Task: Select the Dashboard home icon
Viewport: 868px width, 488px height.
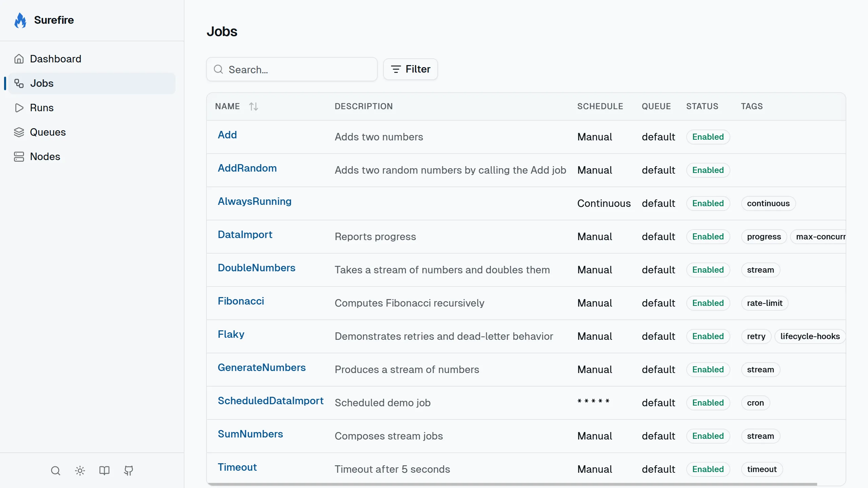Action: click(x=19, y=58)
